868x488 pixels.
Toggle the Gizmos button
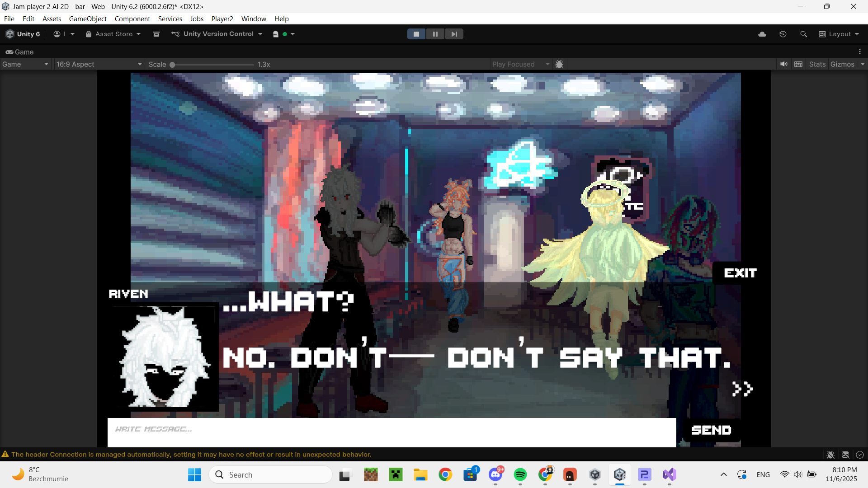[x=842, y=64]
